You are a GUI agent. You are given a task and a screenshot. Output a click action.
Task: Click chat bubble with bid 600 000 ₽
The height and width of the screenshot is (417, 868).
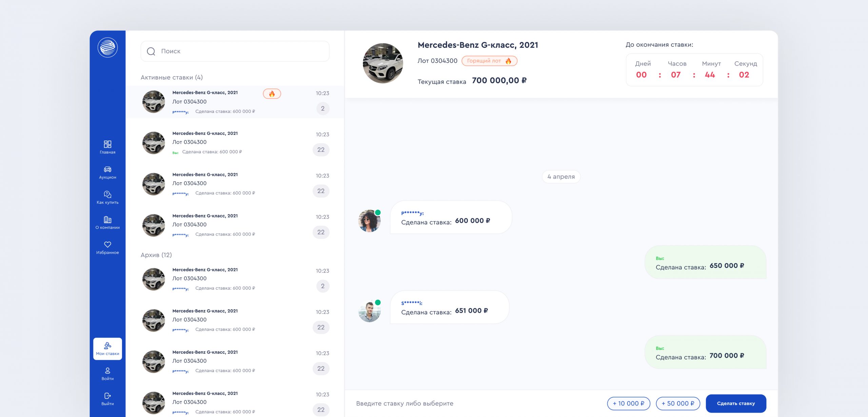451,217
